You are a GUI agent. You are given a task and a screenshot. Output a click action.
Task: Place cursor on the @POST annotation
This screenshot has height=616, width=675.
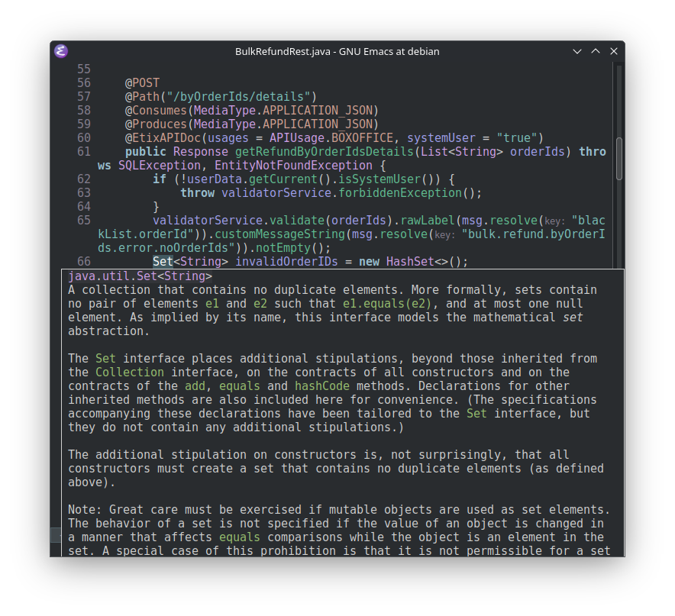point(143,83)
